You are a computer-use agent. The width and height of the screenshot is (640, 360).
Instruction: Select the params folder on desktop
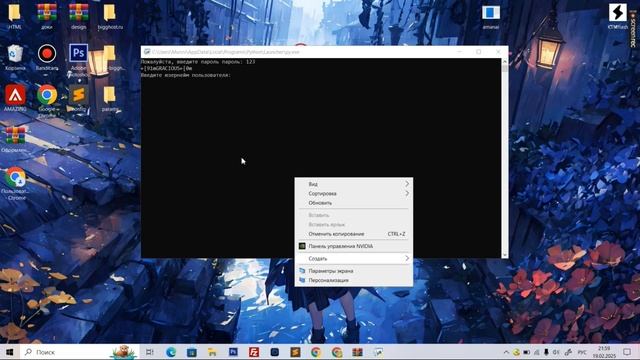pos(109,98)
